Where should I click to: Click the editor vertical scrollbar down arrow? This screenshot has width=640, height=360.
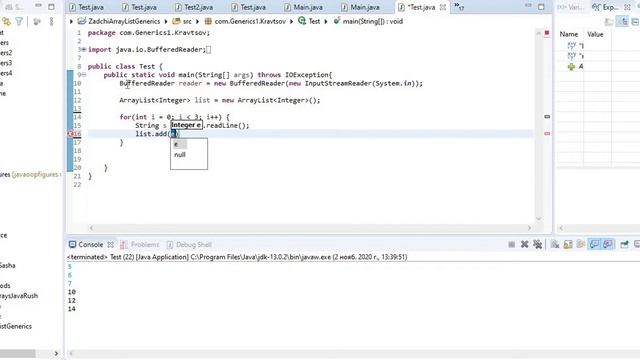[x=538, y=219]
